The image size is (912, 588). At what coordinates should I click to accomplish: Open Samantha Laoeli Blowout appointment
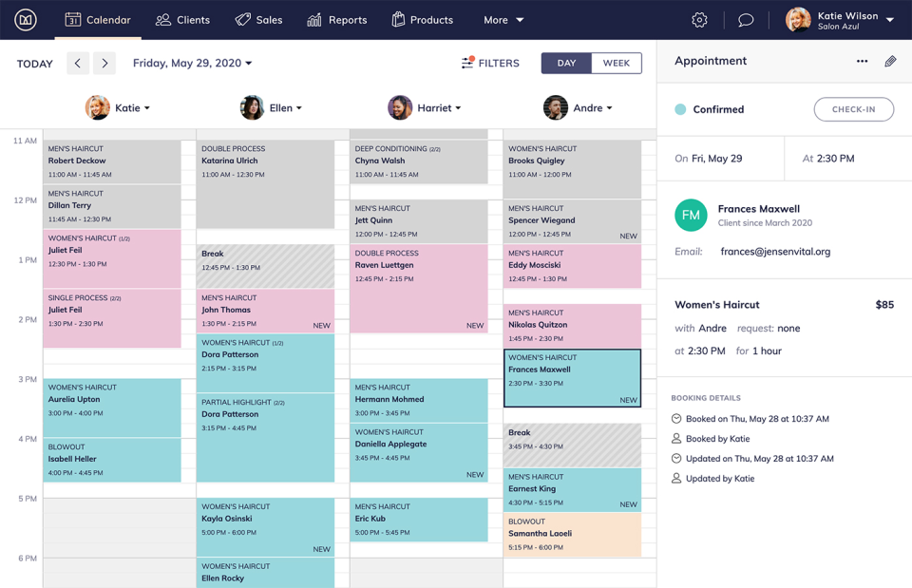(572, 535)
